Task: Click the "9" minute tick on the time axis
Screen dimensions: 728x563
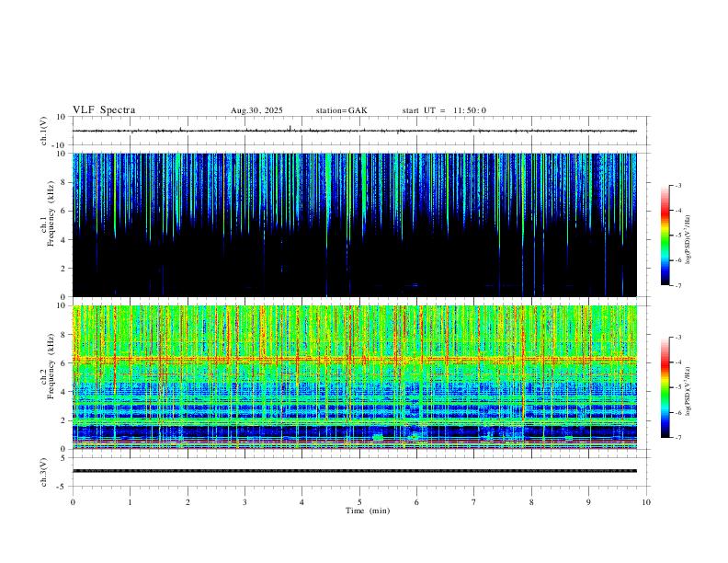Action: pos(588,502)
